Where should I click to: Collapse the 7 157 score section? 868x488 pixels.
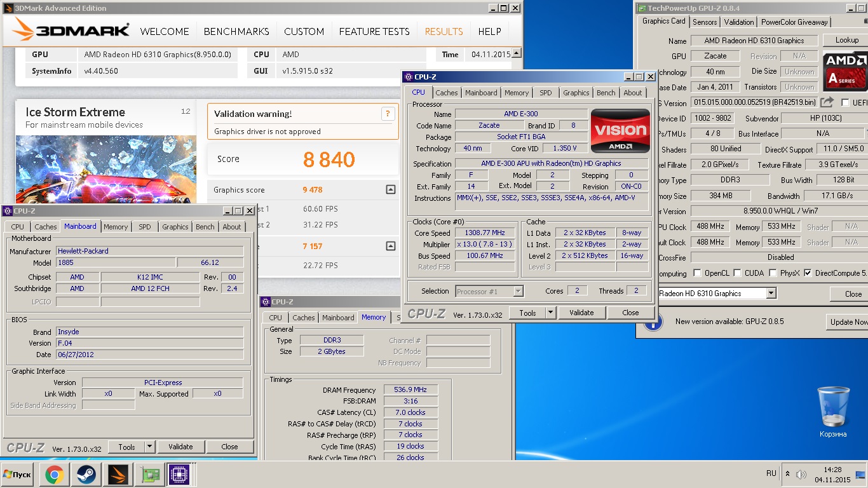pyautogui.click(x=390, y=246)
